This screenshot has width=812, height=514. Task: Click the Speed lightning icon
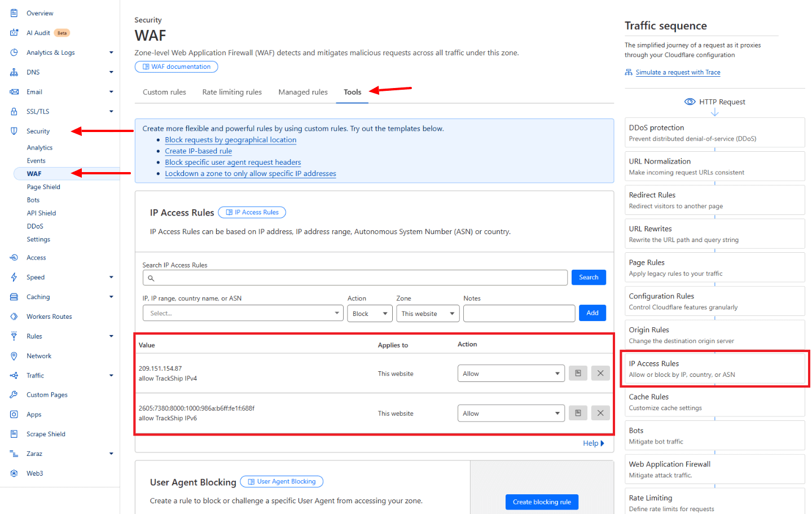tap(15, 277)
